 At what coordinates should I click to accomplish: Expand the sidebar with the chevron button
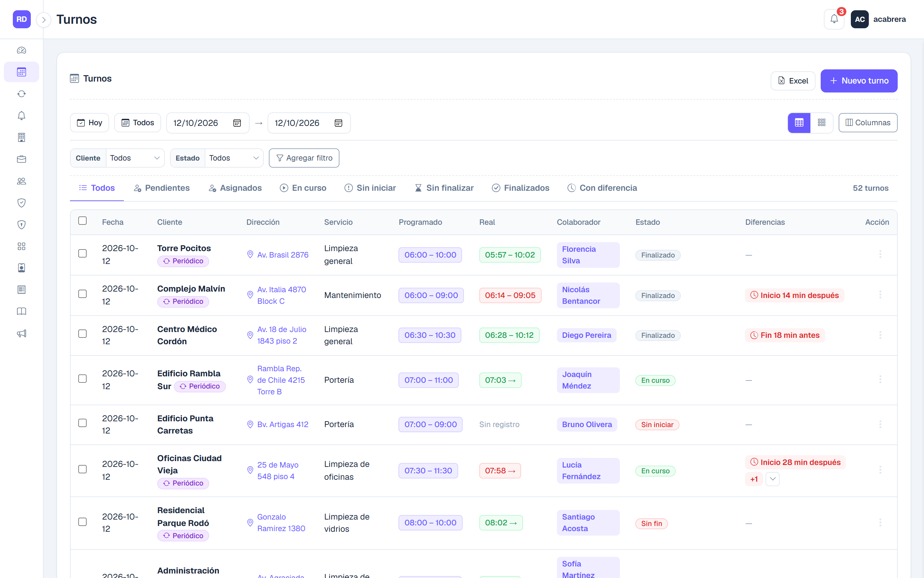[x=44, y=20]
